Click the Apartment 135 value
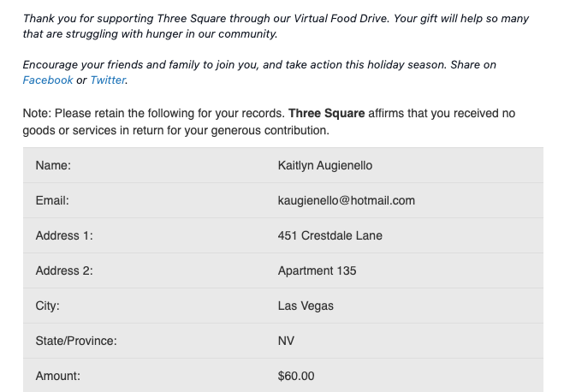 click(318, 270)
